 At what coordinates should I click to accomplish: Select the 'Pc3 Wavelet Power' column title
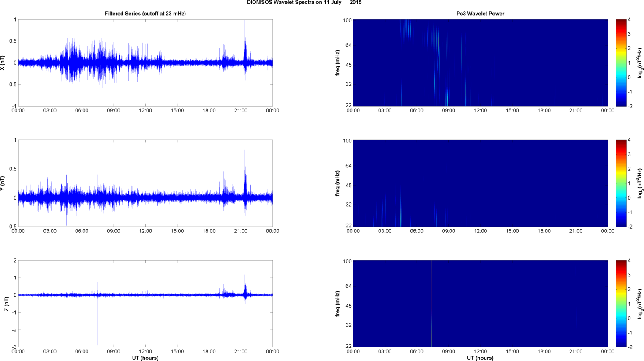click(x=480, y=14)
